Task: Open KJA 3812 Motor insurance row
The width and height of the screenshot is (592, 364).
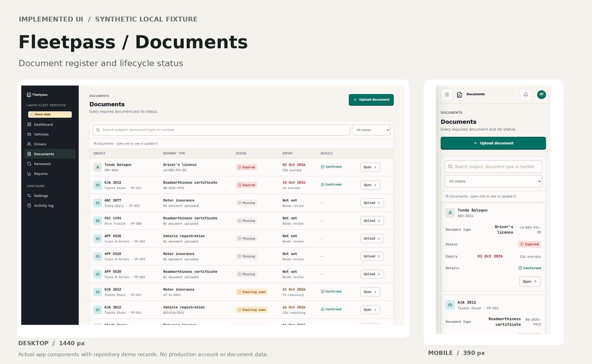Action: 370,292
